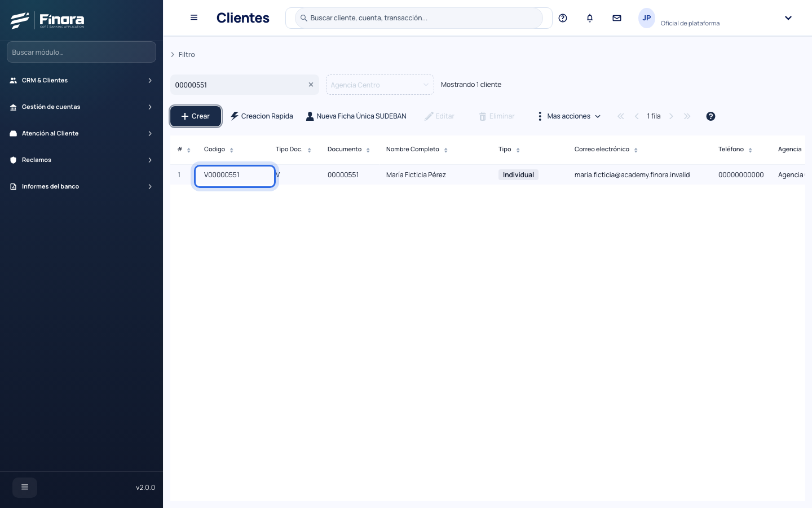Screen dimensions: 812x508
Task: Go to first page of results
Action: click(621, 116)
